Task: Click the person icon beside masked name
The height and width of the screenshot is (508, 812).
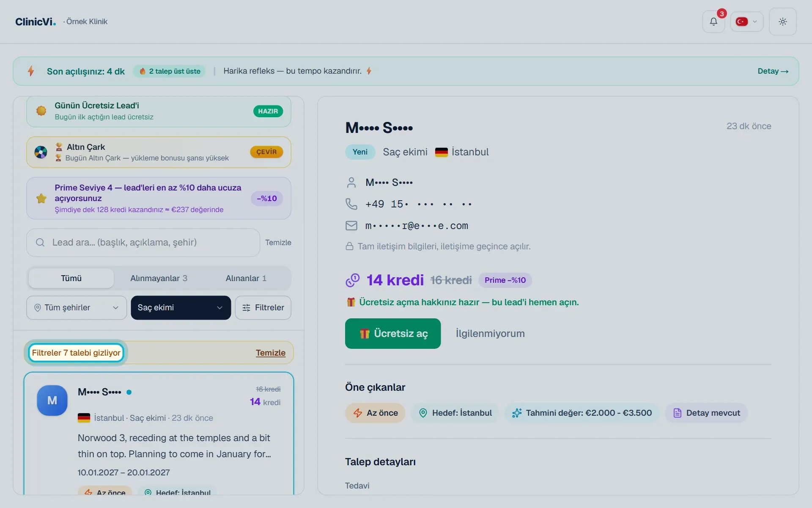Action: (x=351, y=182)
